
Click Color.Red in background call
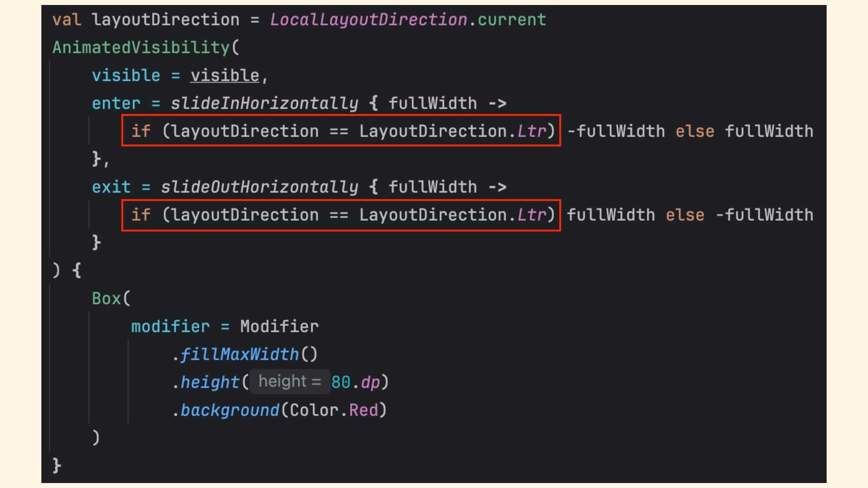(334, 410)
